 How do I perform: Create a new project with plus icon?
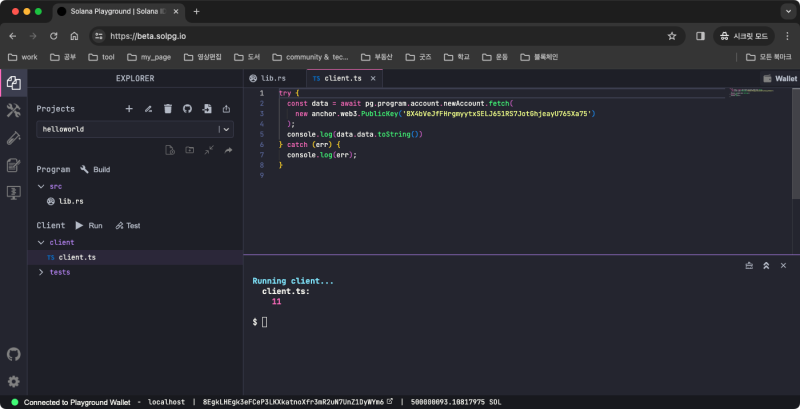coord(129,109)
